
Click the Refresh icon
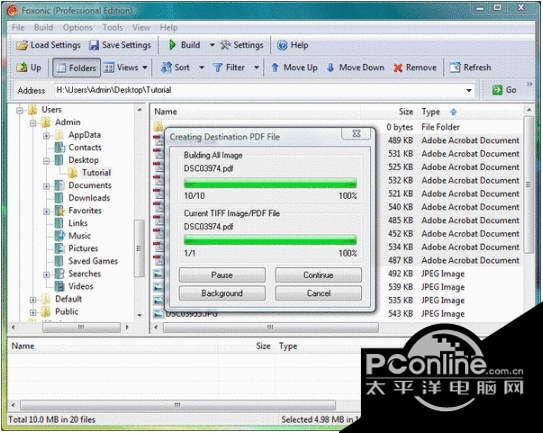click(x=455, y=67)
